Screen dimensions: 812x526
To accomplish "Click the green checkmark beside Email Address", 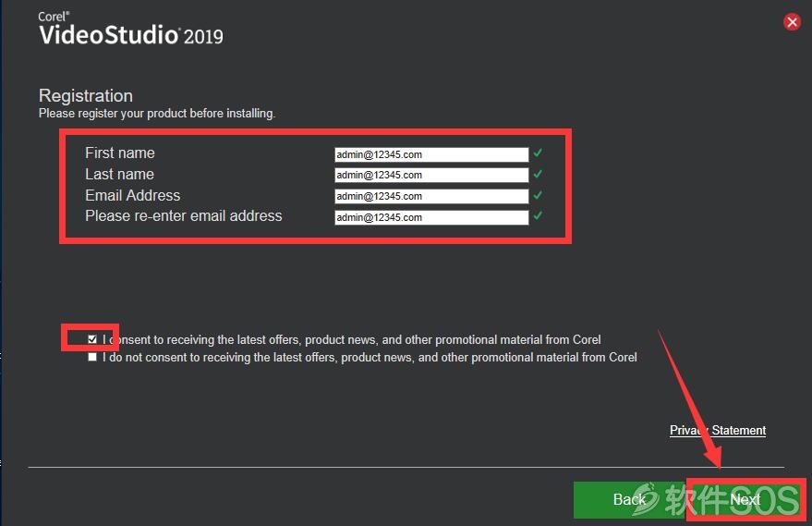I will click(538, 195).
